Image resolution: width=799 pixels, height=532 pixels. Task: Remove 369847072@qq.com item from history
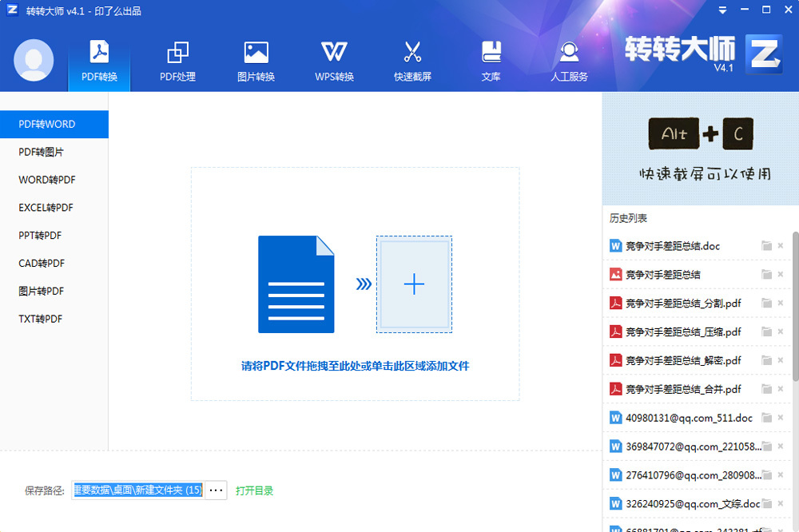[780, 446]
